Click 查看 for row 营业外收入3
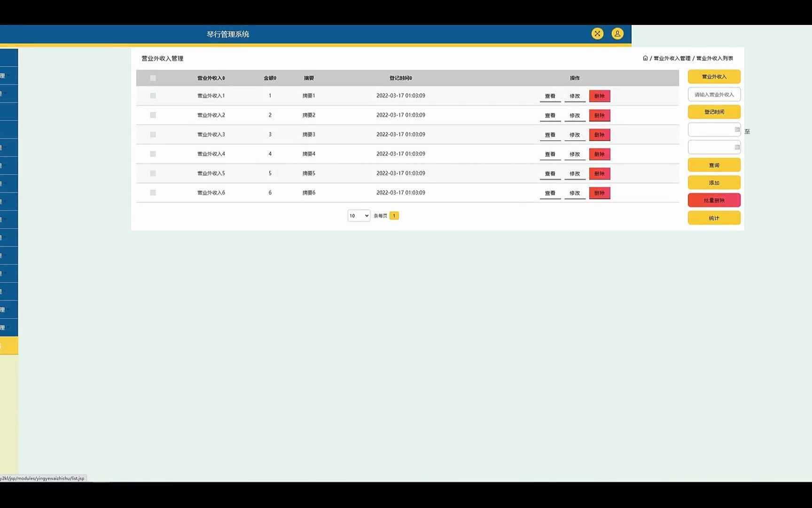Viewport: 812px width, 508px height. click(550, 135)
